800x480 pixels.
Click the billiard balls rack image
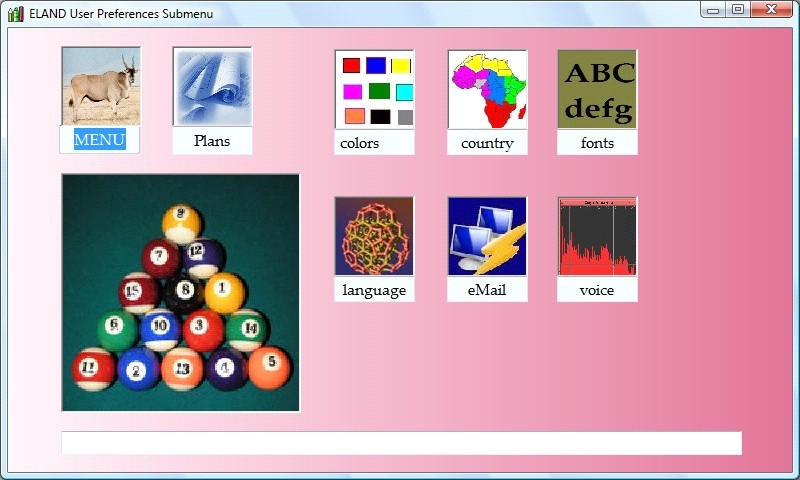(181, 292)
